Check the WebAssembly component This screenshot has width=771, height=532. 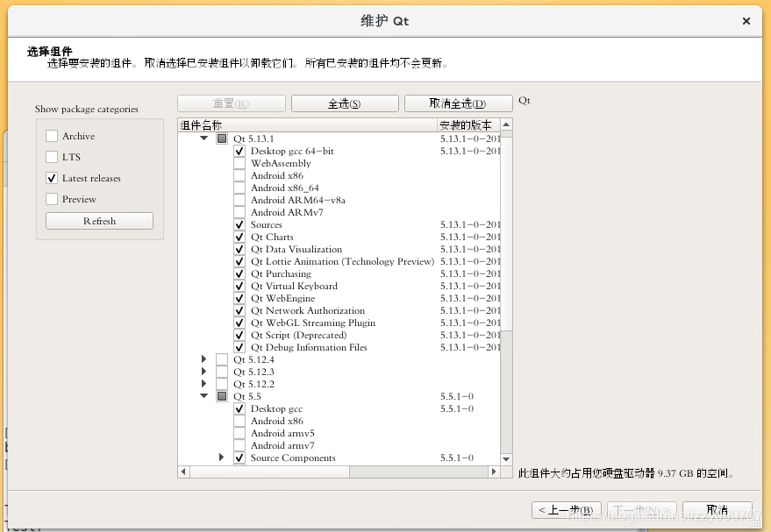point(239,163)
